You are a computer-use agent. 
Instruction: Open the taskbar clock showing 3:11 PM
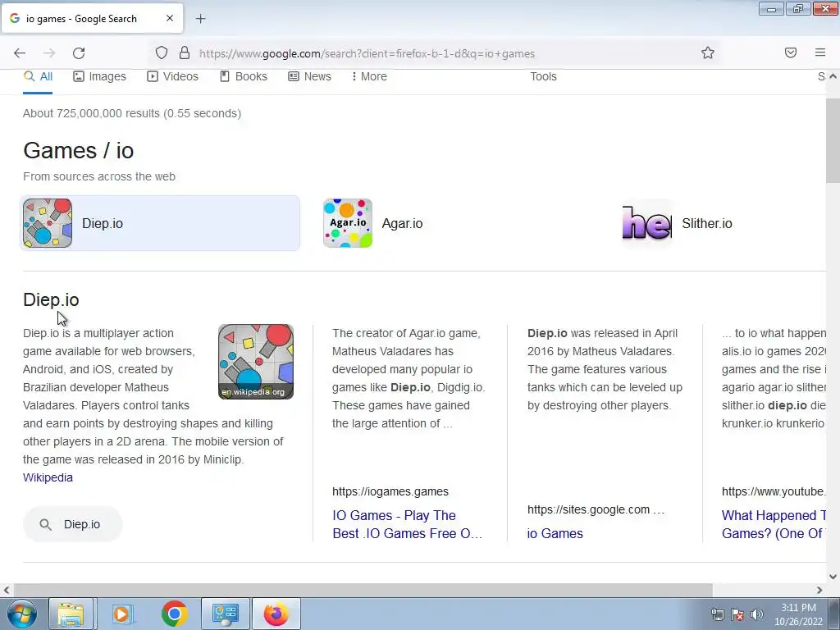798,614
